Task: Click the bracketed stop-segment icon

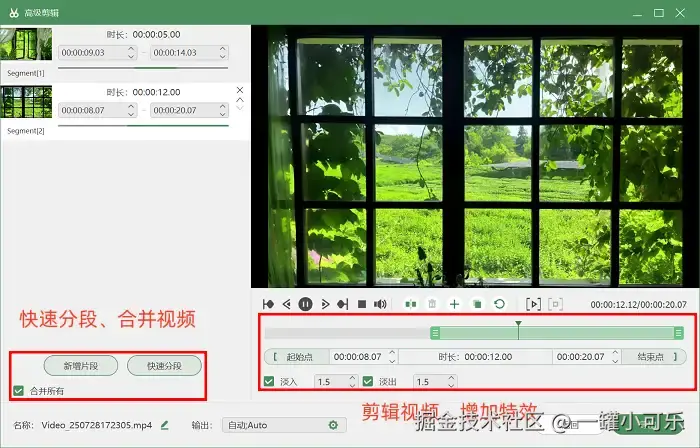Action: [555, 304]
